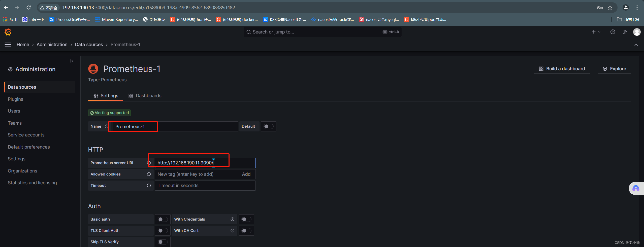Click the Timeout info icon
This screenshot has width=644, height=247.
click(x=149, y=186)
